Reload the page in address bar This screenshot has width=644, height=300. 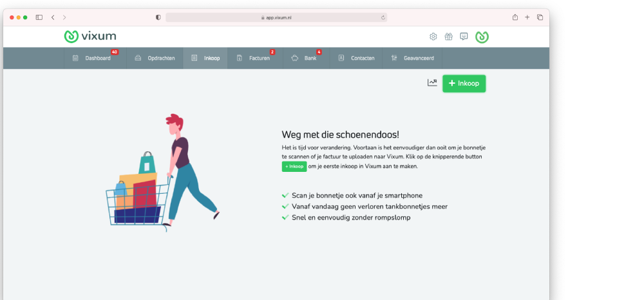[x=383, y=17]
